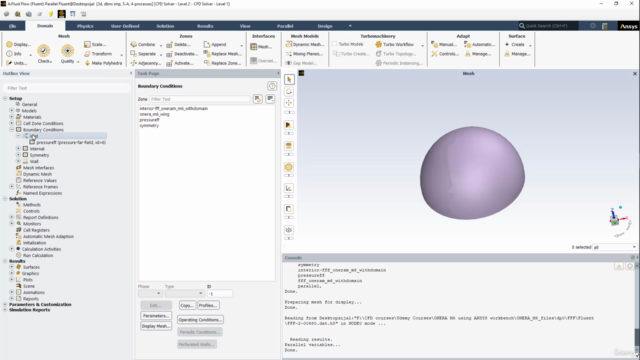This screenshot has height=360, width=640.
Task: Click Make Polyhedra in Mesh group
Action: pos(103,63)
